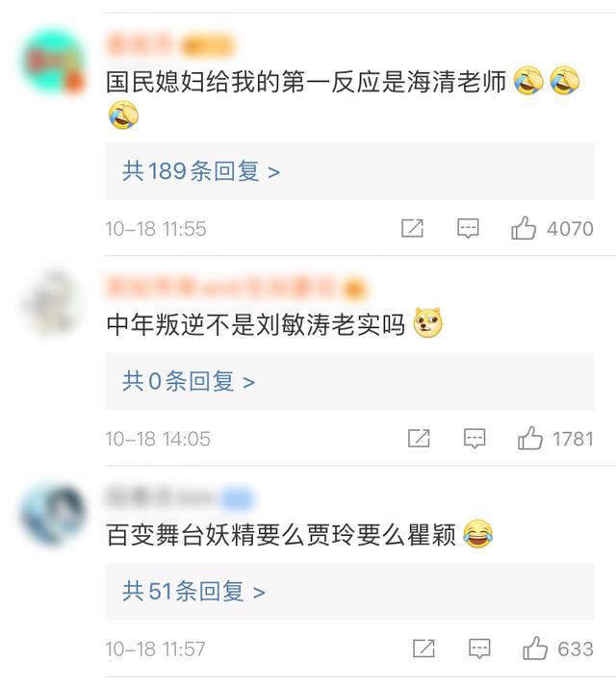Open the third commenter's blue avatar
The height and width of the screenshot is (687, 616).
[x=52, y=514]
